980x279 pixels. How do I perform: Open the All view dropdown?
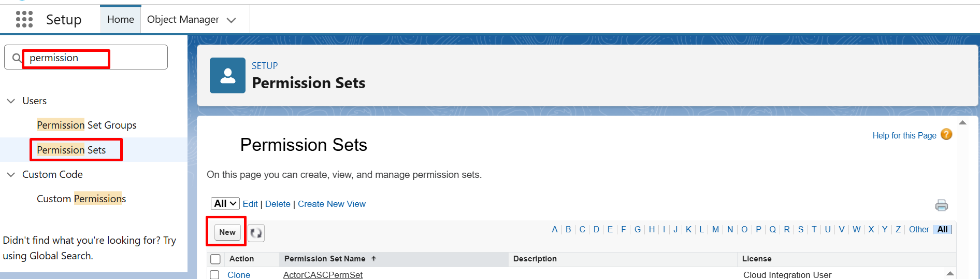225,203
